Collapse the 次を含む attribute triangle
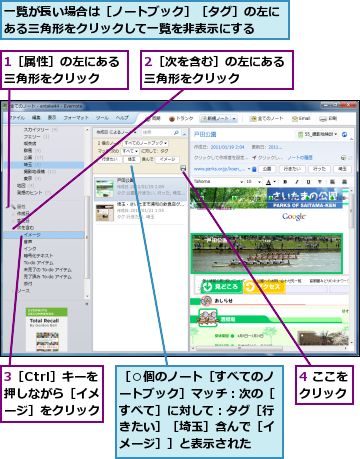The image size is (360, 459). pos(13,228)
